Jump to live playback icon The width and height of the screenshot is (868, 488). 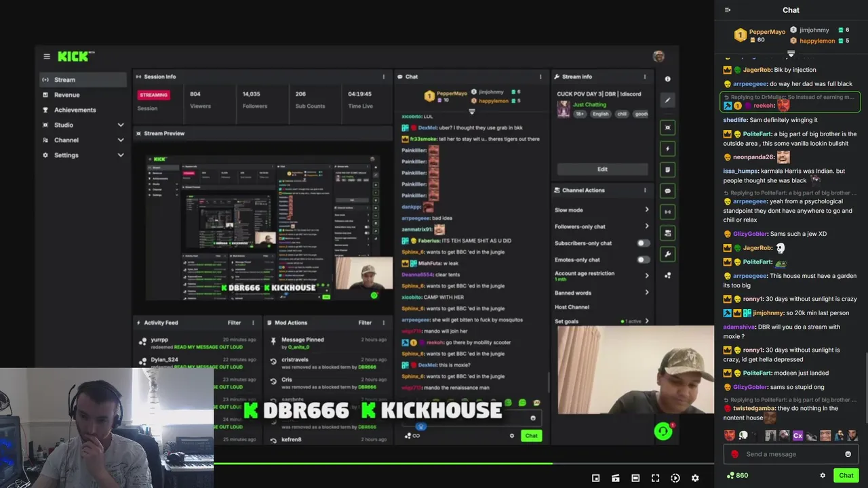click(675, 478)
